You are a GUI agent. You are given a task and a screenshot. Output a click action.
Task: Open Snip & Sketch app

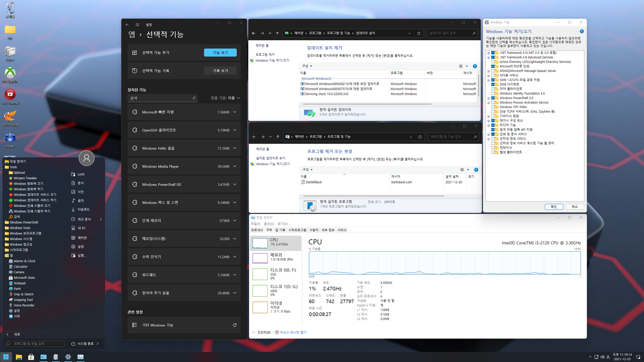21,294
